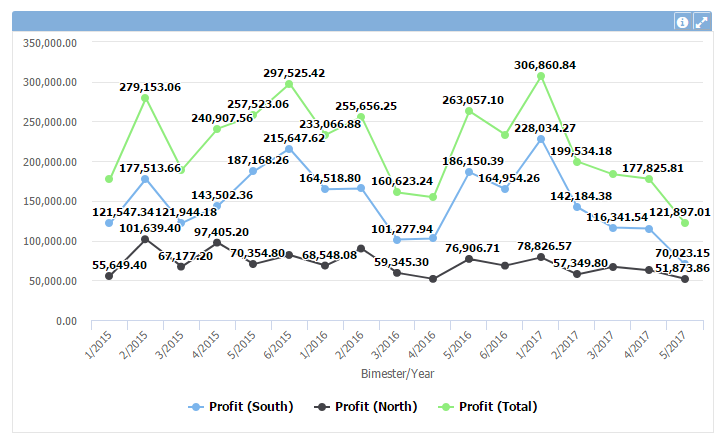The height and width of the screenshot is (443, 725).
Task: Click the Profit (Total) peak point at 1/2017
Action: (541, 76)
